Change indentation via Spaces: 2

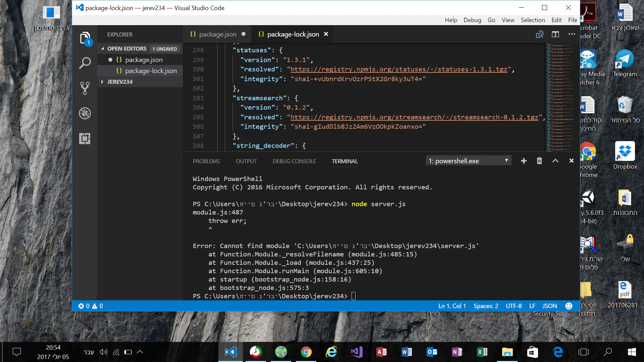tap(486, 306)
